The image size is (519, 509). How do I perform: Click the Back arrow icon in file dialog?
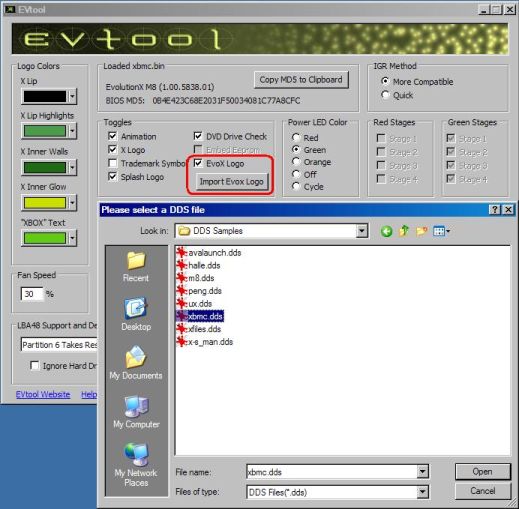(x=386, y=231)
